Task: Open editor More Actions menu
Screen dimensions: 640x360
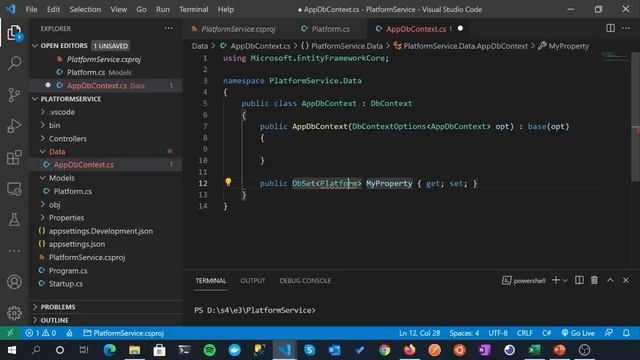Action: (x=626, y=28)
